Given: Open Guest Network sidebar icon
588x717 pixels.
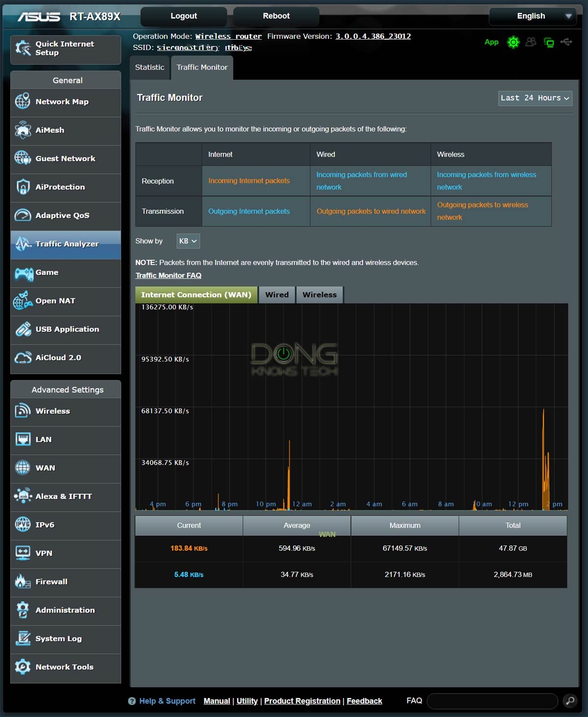Looking at the screenshot, I should [23, 158].
